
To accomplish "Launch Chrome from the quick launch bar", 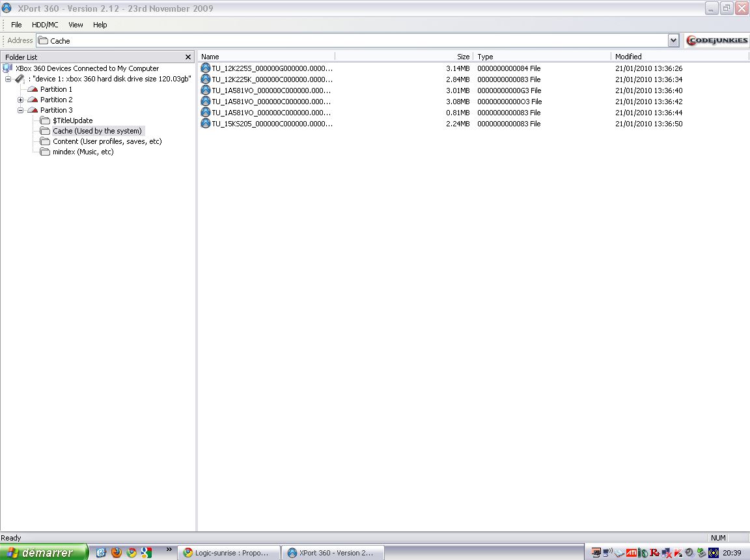I will point(131,552).
